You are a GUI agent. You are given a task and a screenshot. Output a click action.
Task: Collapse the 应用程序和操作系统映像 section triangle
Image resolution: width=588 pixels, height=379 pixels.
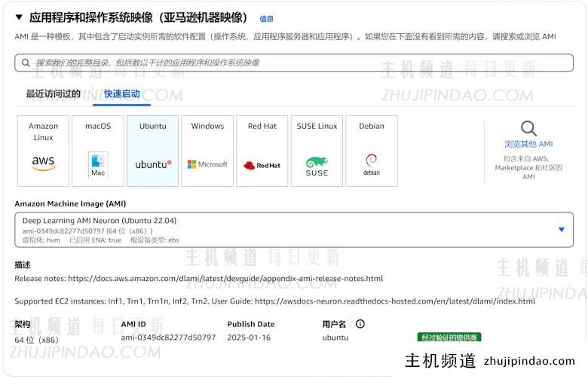19,17
